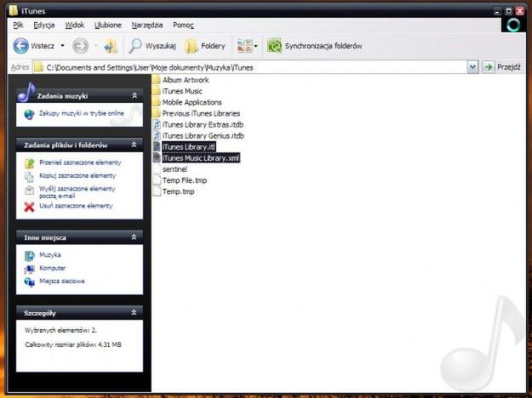Screen dimensions: 532x398
Task: Open the Narzędzia menu
Action: pyautogui.click(x=147, y=25)
